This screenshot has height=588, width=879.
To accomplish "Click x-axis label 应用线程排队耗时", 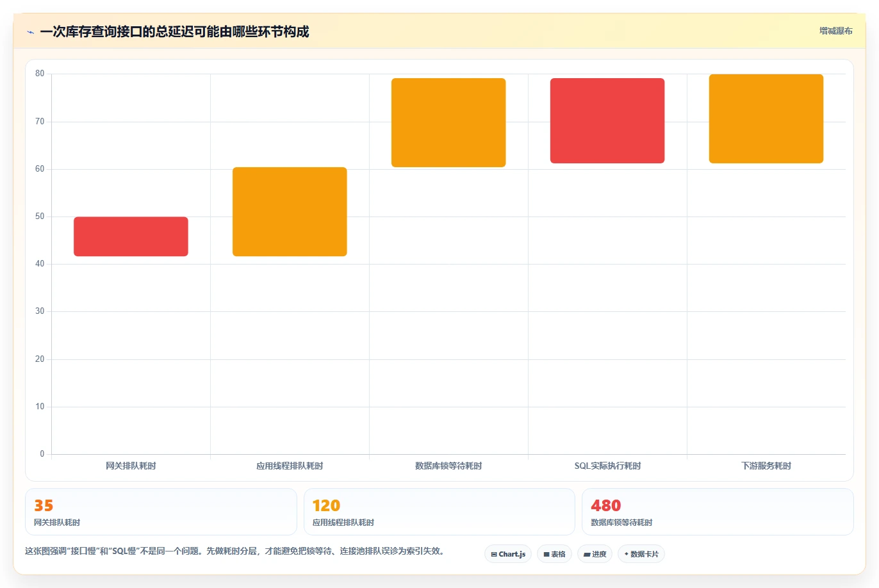I will coord(290,466).
